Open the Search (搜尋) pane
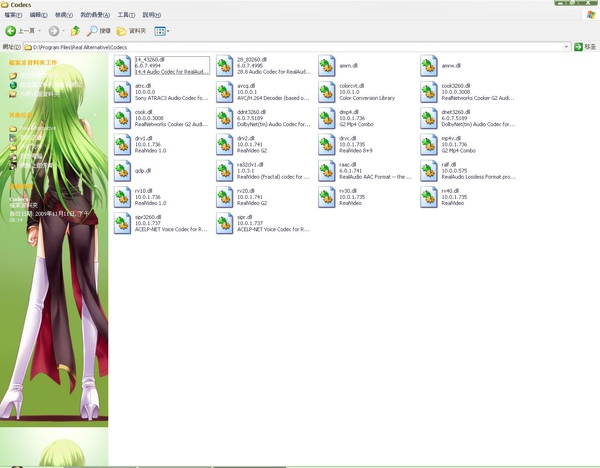 98,31
